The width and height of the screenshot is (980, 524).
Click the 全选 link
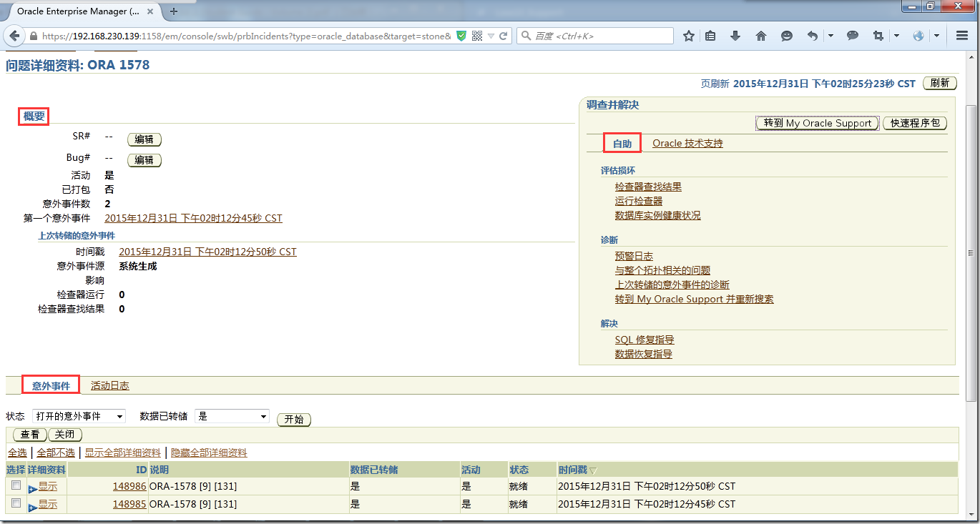17,453
